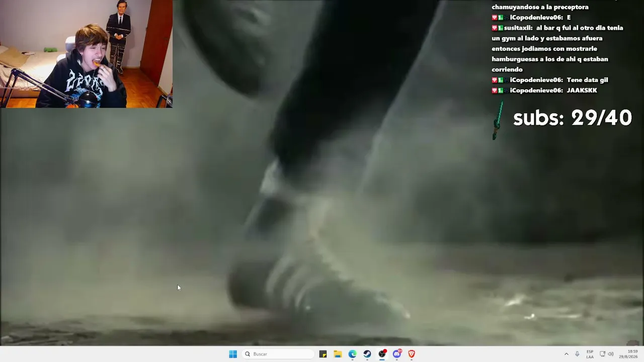This screenshot has height=362, width=644.
Task: Click the chat message "Tene data gil"
Action: (x=587, y=80)
